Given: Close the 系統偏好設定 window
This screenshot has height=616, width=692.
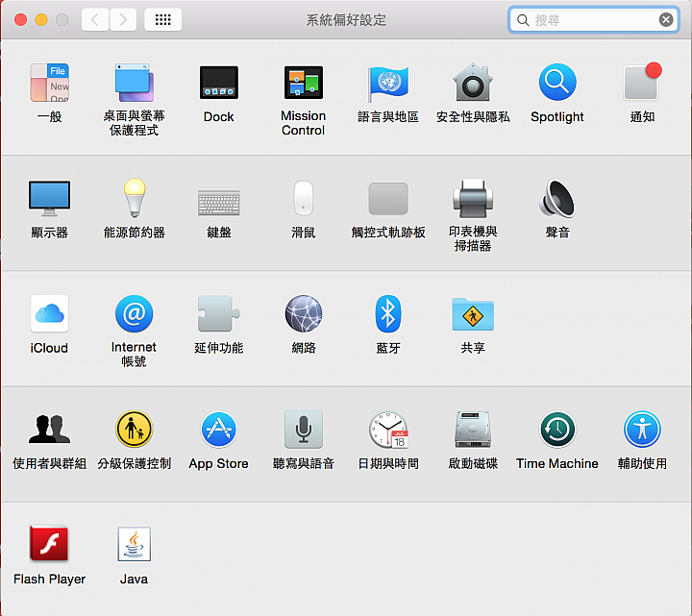Looking at the screenshot, I should tap(21, 19).
